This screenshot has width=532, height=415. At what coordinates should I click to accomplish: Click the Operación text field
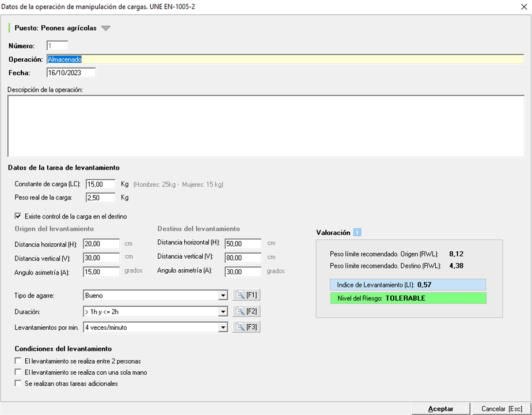coord(285,59)
